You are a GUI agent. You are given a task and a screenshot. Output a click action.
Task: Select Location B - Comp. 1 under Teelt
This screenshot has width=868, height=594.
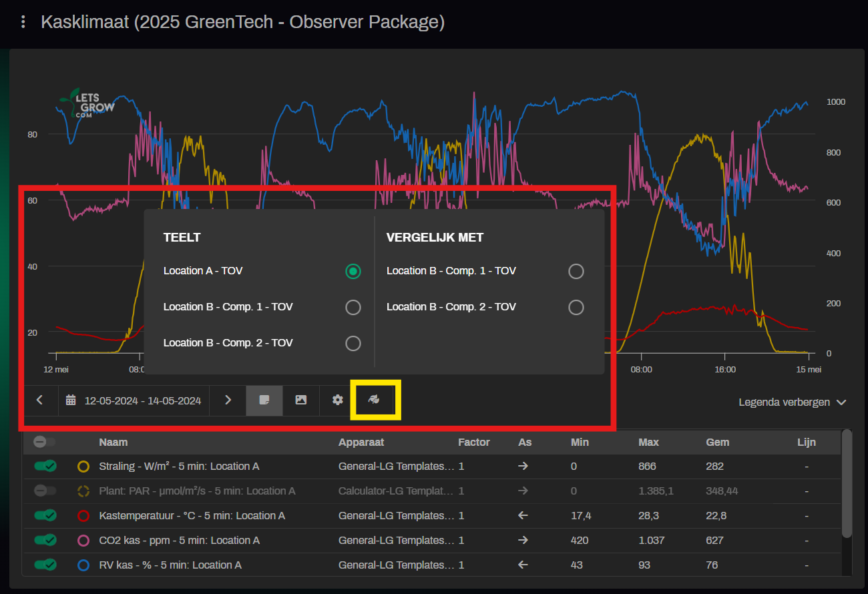[x=353, y=307]
